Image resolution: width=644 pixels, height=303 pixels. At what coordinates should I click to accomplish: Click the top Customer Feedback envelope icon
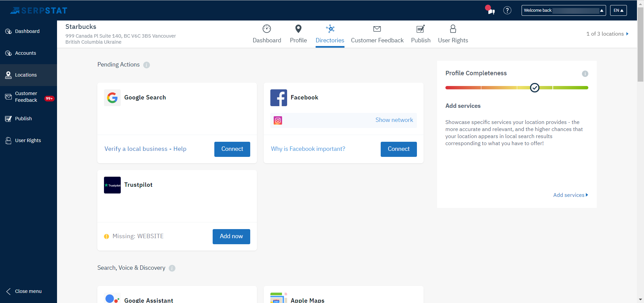coord(377,29)
